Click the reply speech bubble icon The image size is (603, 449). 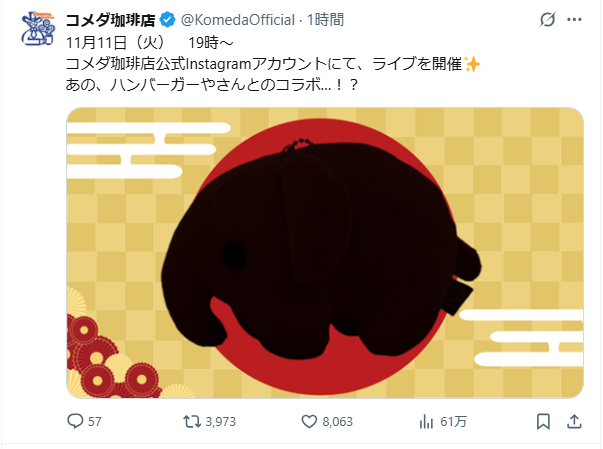75,421
